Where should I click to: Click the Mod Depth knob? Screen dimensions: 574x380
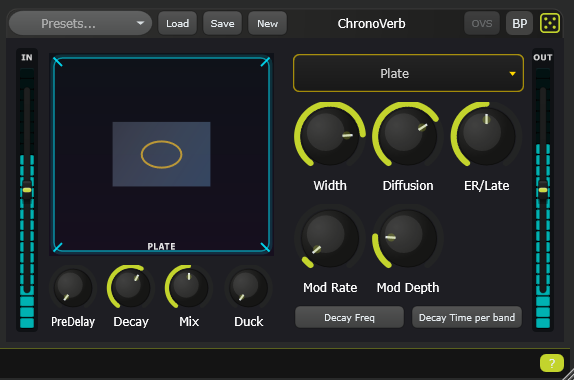tap(408, 238)
